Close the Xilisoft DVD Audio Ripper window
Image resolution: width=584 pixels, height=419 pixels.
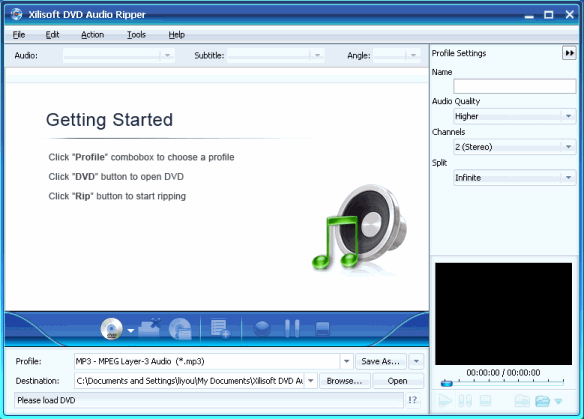(x=569, y=15)
